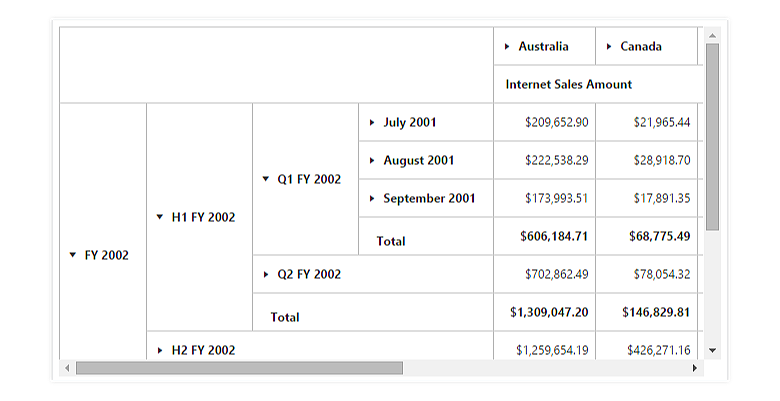This screenshot has width=780, height=401.
Task: Collapse the Q1 FY 2002 row
Action: click(x=265, y=180)
